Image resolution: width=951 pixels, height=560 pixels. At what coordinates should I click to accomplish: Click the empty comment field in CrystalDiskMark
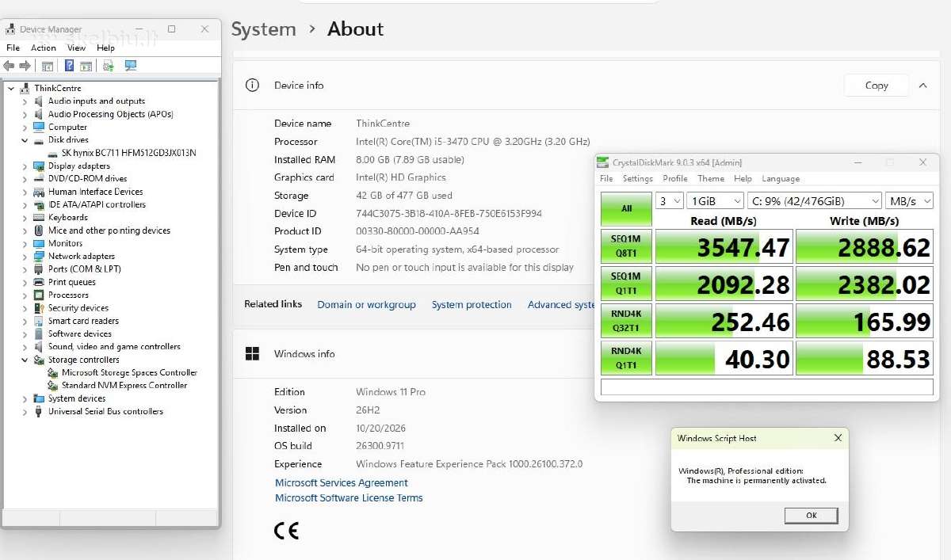[766, 387]
